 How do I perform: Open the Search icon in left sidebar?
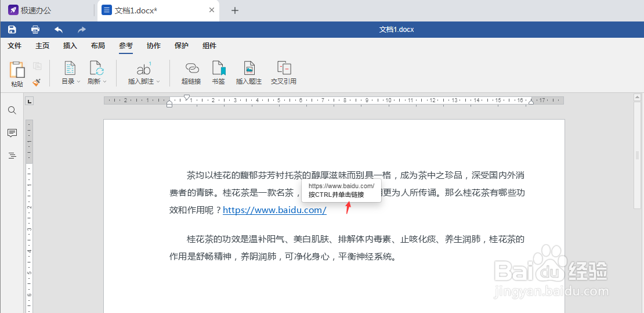12,110
